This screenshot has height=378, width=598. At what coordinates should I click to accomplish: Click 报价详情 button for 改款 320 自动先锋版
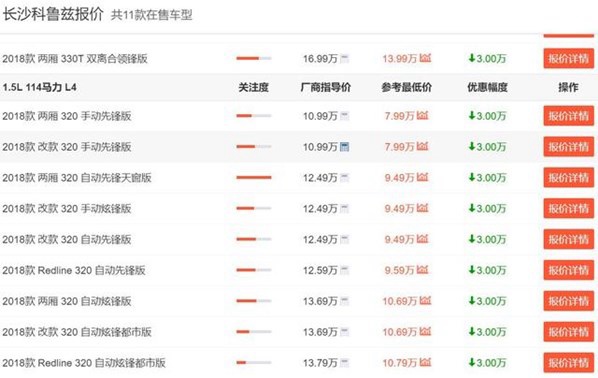tap(569, 240)
